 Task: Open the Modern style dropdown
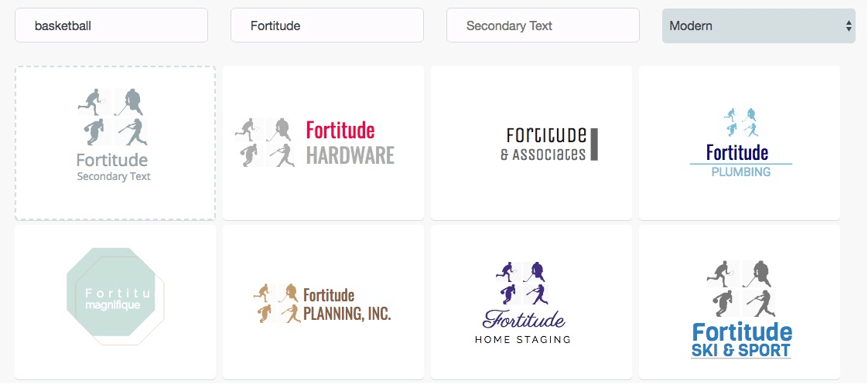click(x=758, y=25)
